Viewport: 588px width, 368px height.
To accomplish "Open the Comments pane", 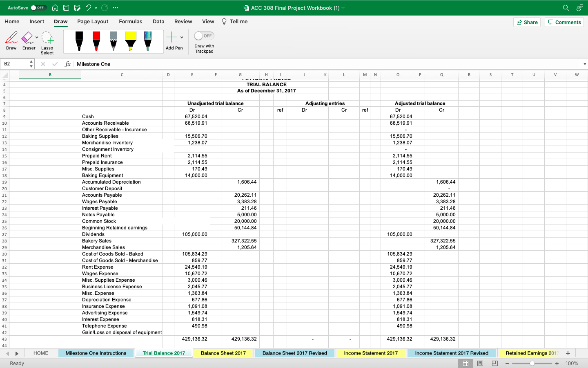I will pos(564,22).
